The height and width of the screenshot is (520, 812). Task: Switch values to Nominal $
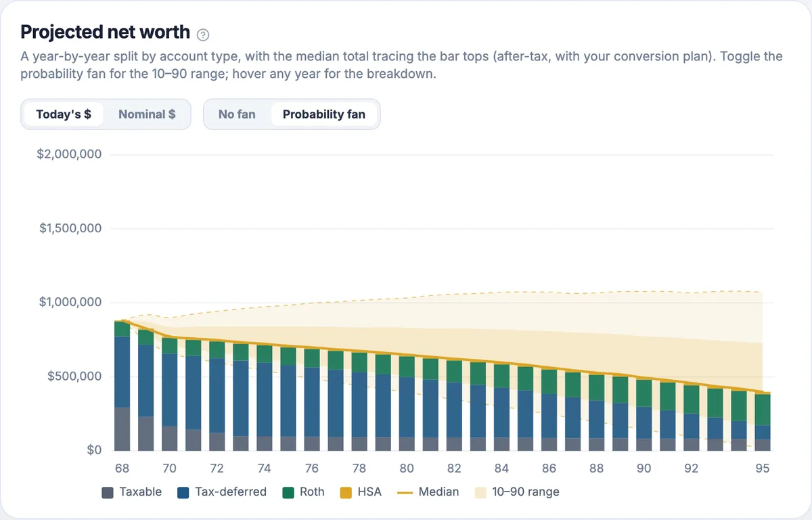coord(147,114)
